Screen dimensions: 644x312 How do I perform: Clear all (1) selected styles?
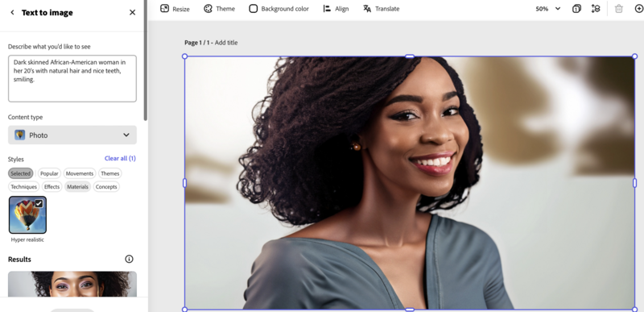coord(120,158)
